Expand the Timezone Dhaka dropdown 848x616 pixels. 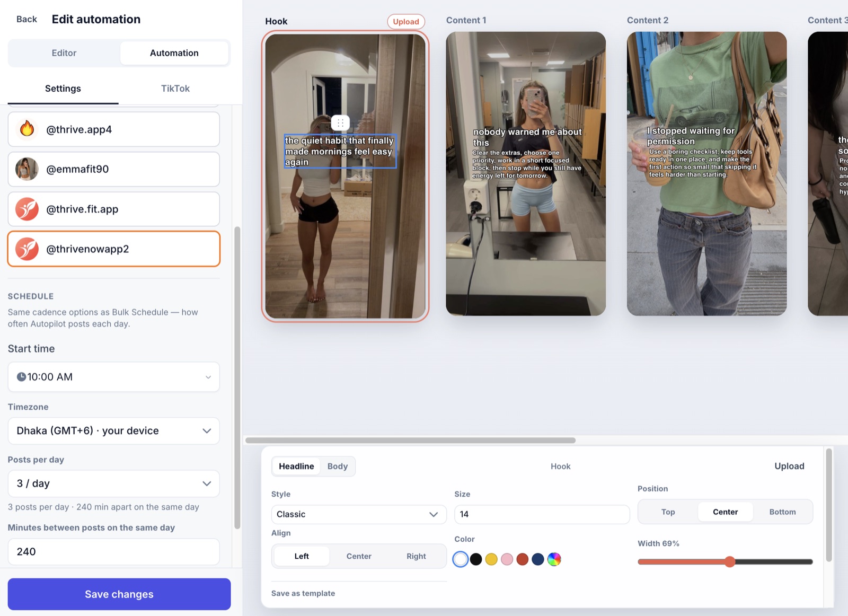point(114,430)
